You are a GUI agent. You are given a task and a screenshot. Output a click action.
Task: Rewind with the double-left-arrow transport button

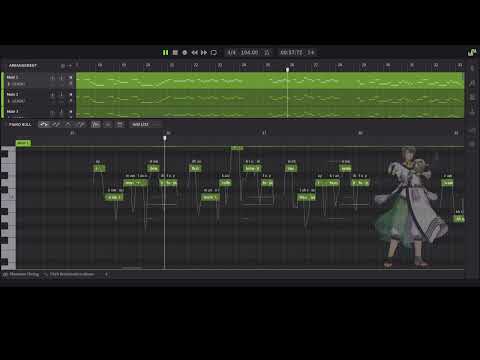[195, 53]
